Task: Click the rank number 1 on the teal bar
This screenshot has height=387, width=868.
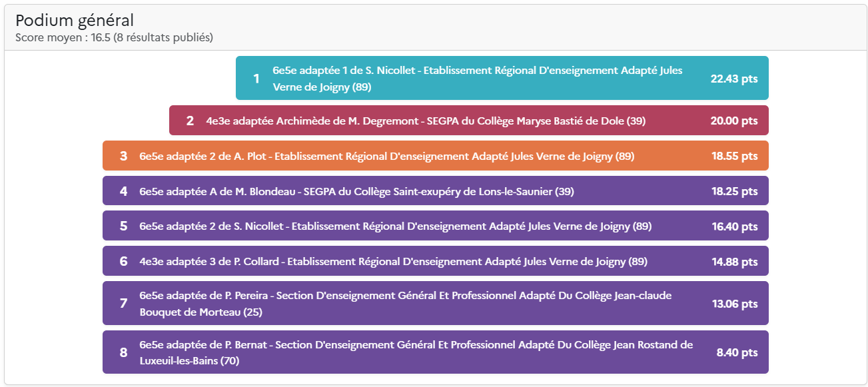Action: coord(256,79)
